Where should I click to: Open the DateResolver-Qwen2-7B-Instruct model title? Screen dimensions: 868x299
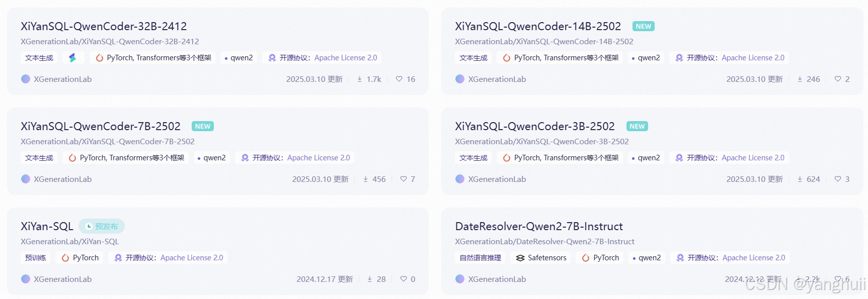click(x=539, y=226)
